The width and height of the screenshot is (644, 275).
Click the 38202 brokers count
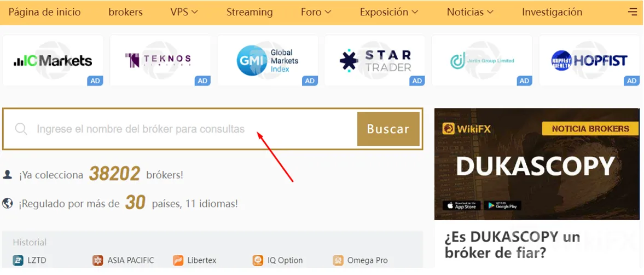click(114, 174)
